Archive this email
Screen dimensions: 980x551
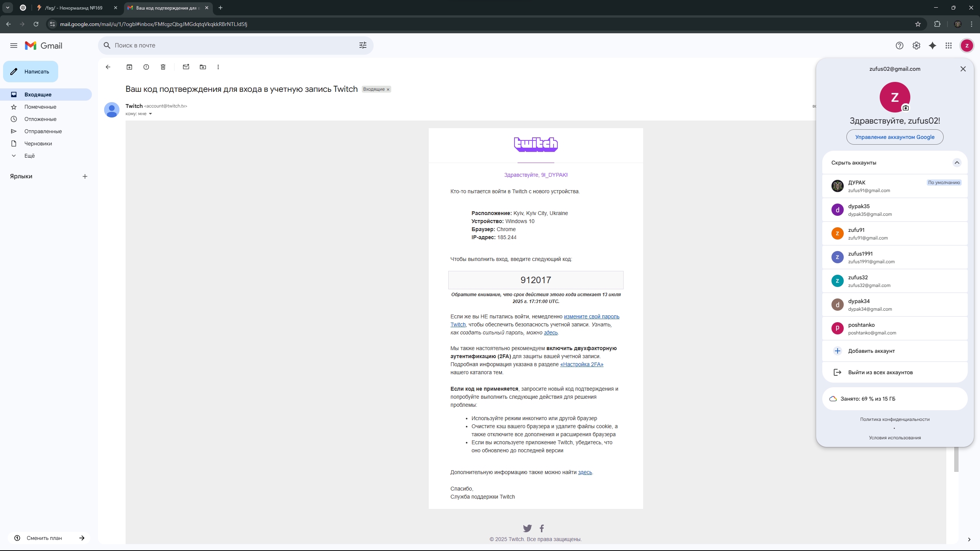[x=129, y=67]
